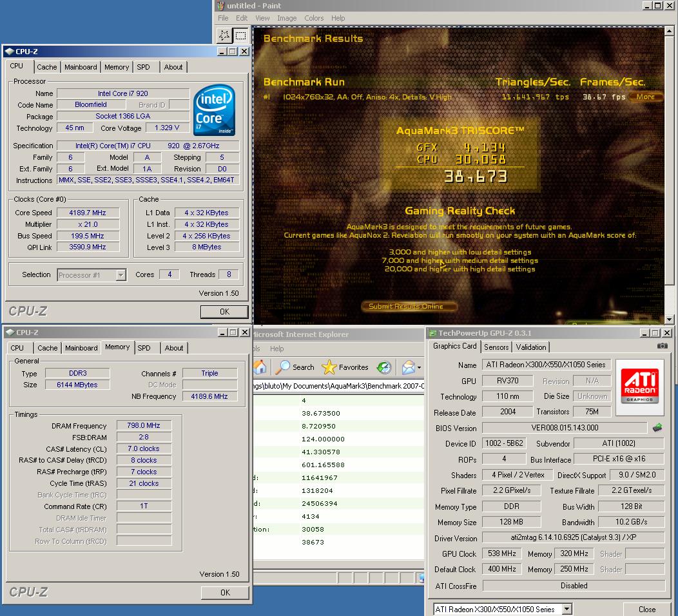Open the Help menu in Internet Explorer
This screenshot has height=616, width=678.
pyautogui.click(x=276, y=349)
